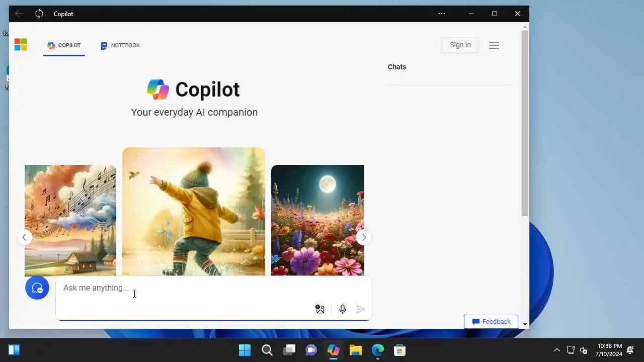Launch Microsoft Edge from taskbar
Image resolution: width=644 pixels, height=362 pixels.
tap(378, 350)
